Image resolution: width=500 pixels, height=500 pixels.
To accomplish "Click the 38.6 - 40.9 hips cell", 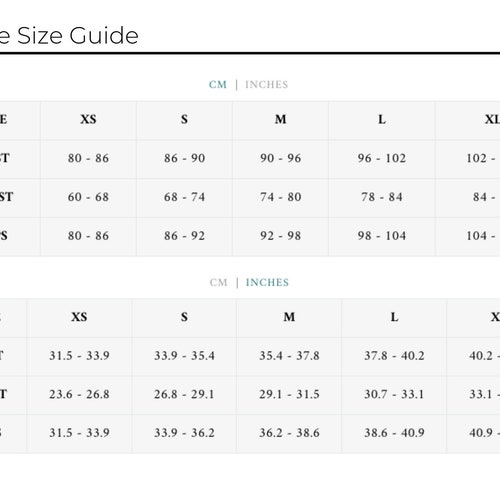I will click(x=394, y=433).
